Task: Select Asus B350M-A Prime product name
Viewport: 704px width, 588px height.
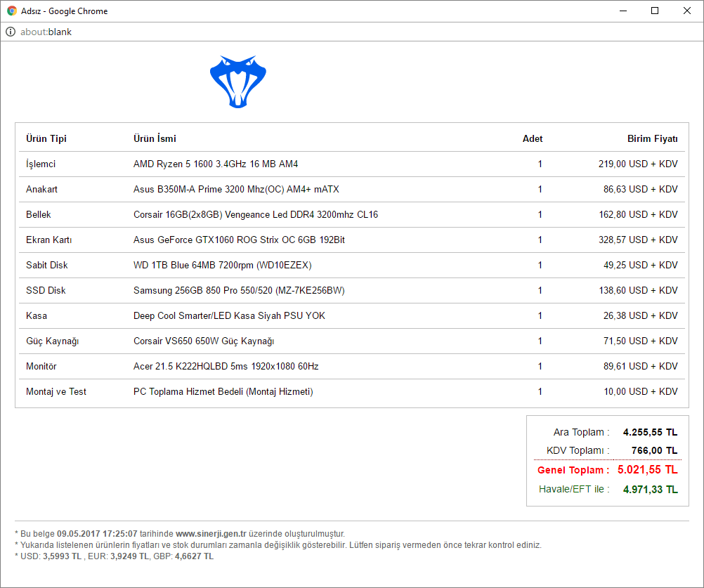Action: pyautogui.click(x=236, y=189)
